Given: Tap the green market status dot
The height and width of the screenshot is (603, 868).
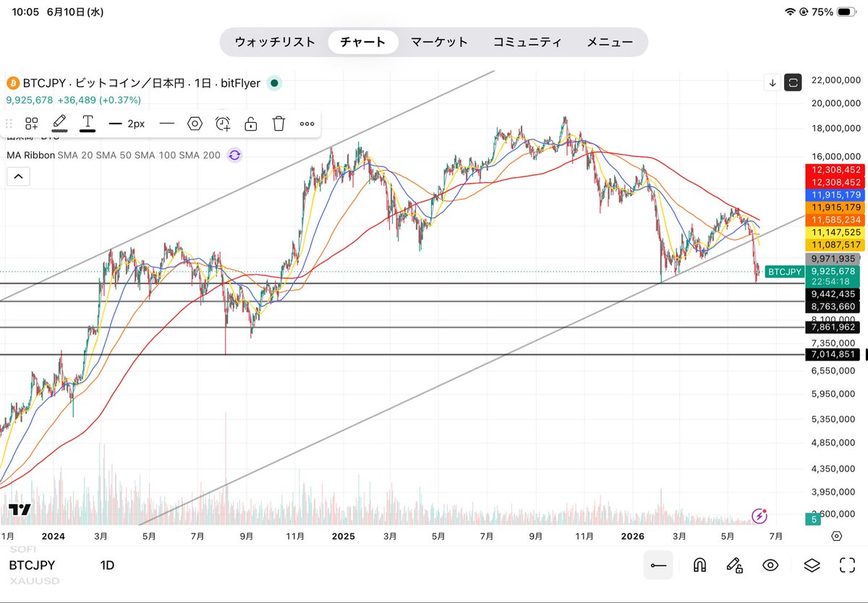Looking at the screenshot, I should [274, 84].
